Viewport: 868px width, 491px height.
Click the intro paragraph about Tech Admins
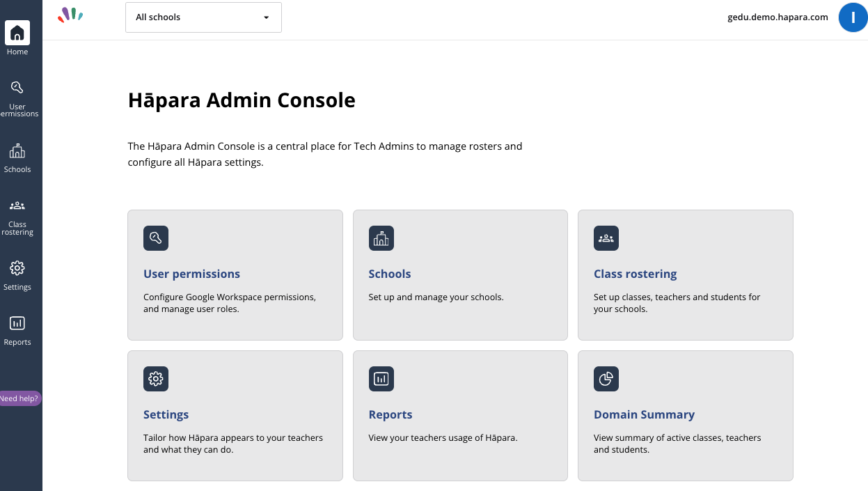[x=325, y=155]
